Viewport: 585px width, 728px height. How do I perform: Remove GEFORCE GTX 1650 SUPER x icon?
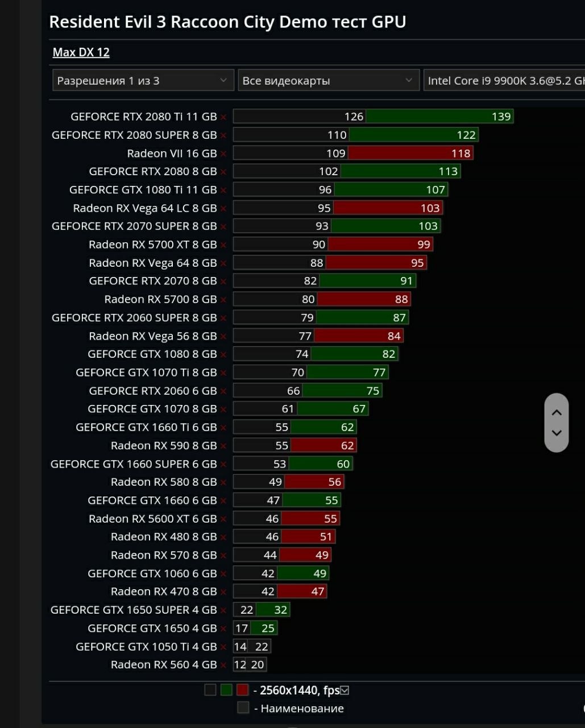pos(223,611)
